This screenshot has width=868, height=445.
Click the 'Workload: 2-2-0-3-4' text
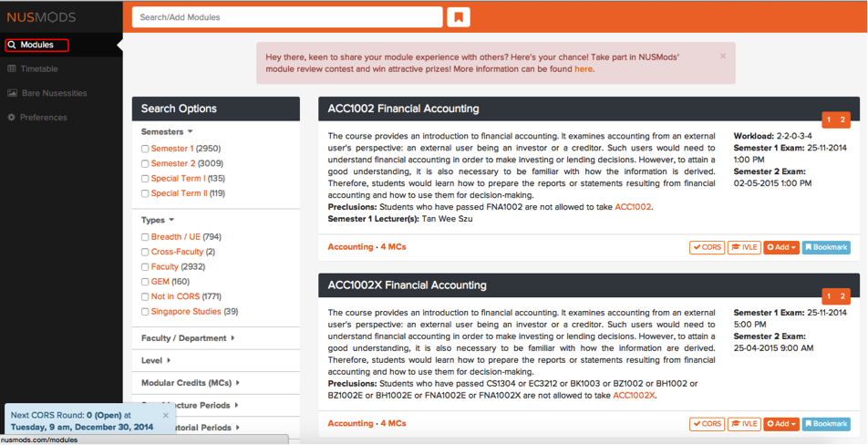(773, 136)
